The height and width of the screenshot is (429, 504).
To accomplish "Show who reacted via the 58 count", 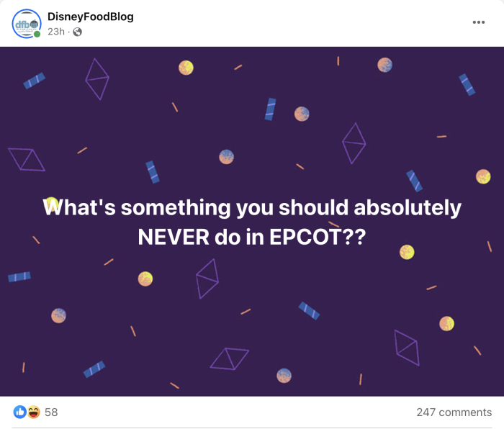I will click(x=51, y=412).
